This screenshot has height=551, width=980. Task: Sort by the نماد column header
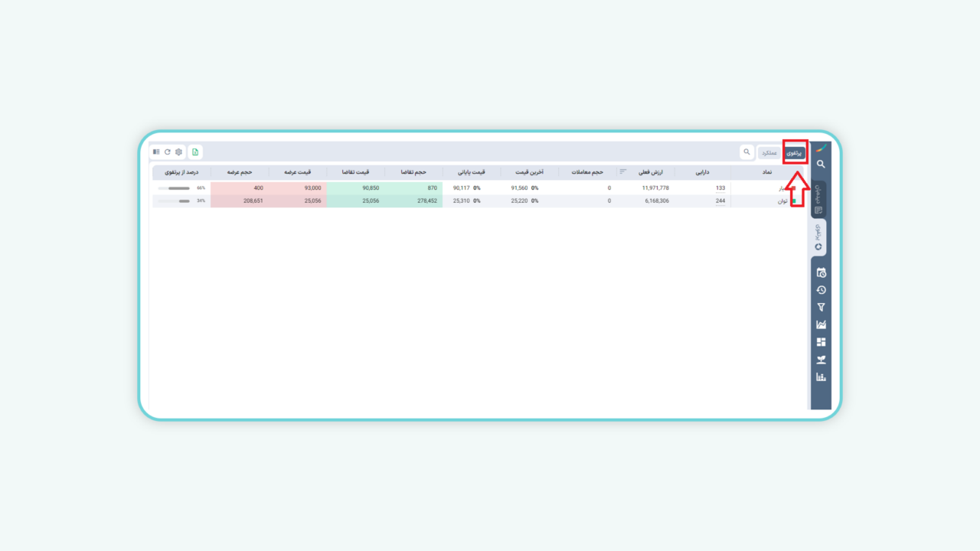pos(766,172)
